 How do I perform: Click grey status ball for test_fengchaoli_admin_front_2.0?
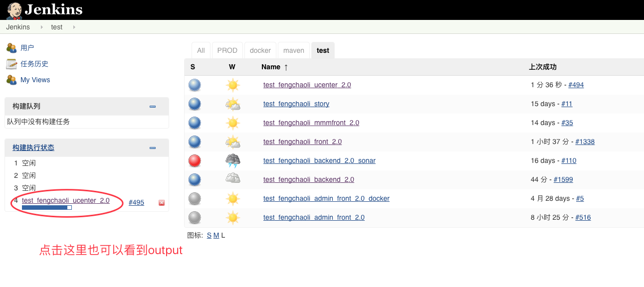195,217
